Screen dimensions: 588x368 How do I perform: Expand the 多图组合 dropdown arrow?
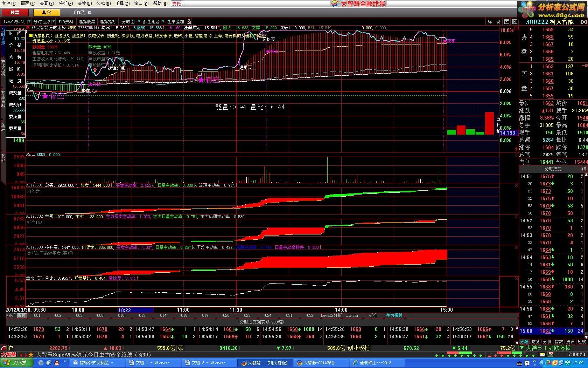coord(163,22)
